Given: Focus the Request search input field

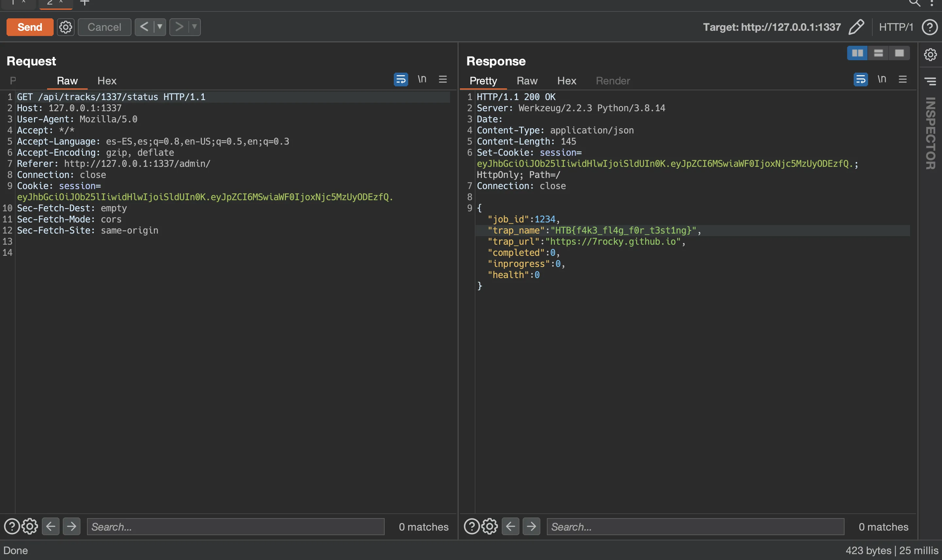Looking at the screenshot, I should [236, 526].
